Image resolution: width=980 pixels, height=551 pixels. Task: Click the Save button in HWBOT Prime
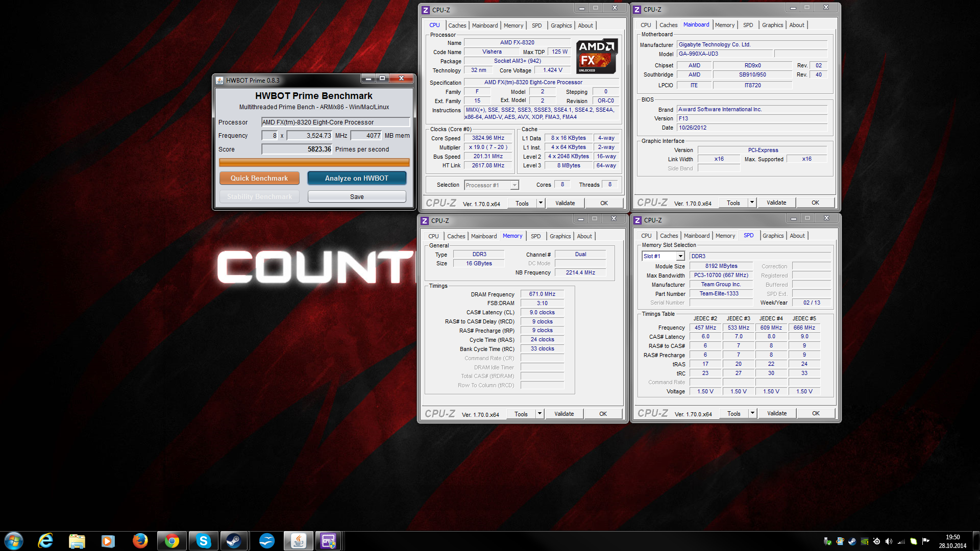pos(357,196)
